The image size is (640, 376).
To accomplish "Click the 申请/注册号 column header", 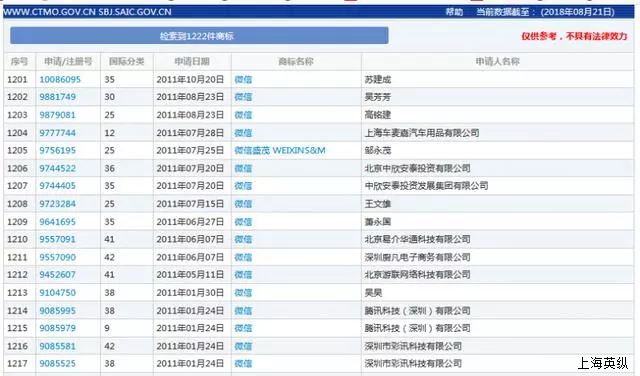I will pyautogui.click(x=68, y=62).
